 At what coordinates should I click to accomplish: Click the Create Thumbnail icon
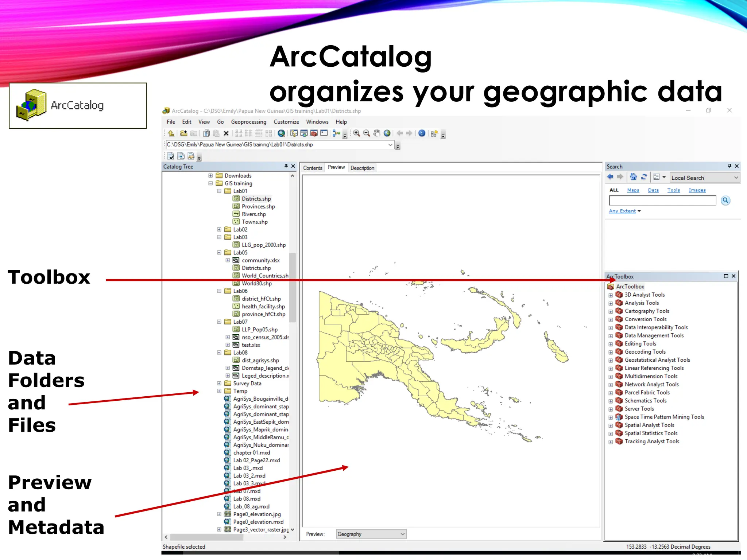[434, 133]
